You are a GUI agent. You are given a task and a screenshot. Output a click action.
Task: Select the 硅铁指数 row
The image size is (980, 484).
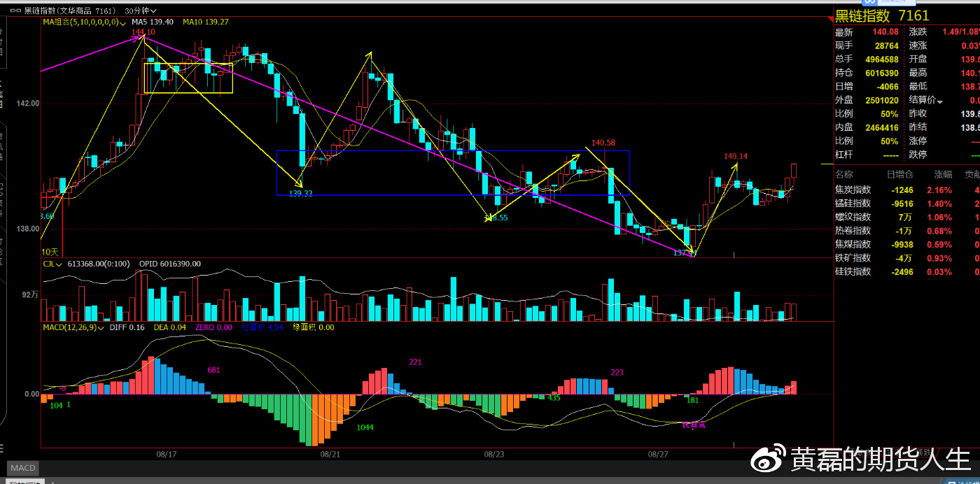(x=907, y=271)
